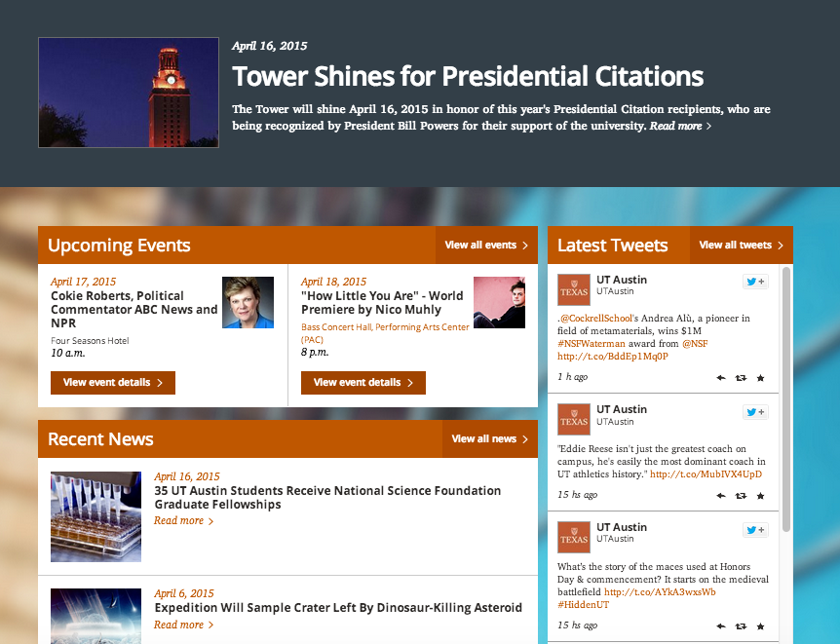Click UT Austin name on maces tweet
The width and height of the screenshot is (840, 644).
pos(622,527)
